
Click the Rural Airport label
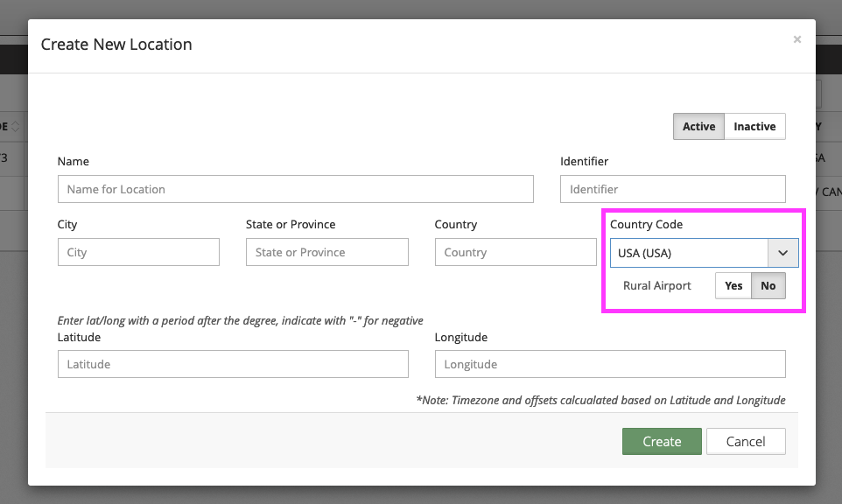pos(656,285)
